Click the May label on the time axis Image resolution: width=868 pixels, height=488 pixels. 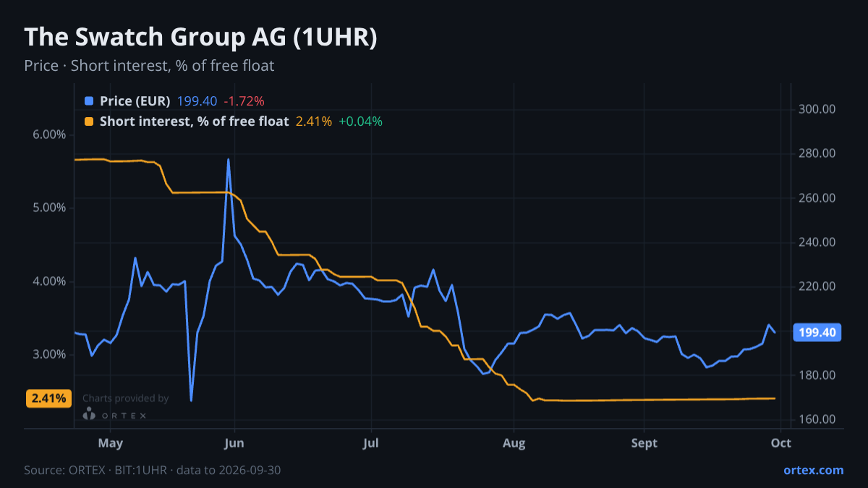[x=110, y=442]
